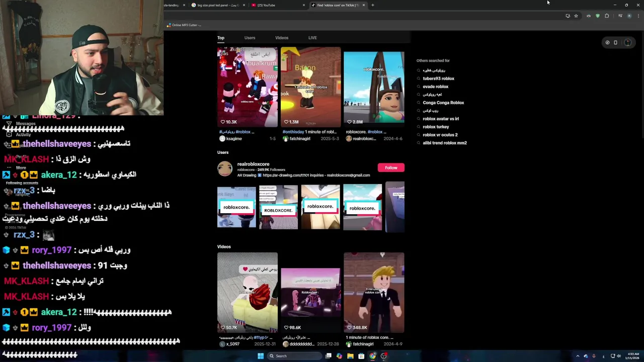Click #onthisday hashtag caption

[x=293, y=132]
